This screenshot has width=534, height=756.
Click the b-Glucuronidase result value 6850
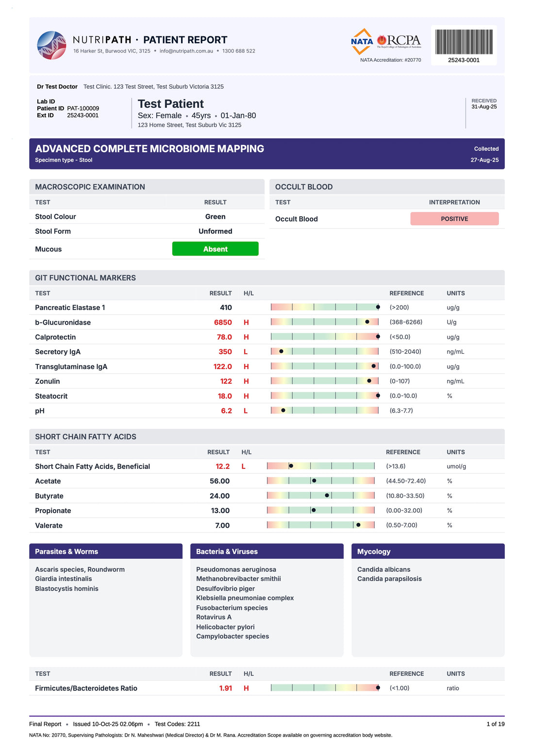[x=223, y=322]
